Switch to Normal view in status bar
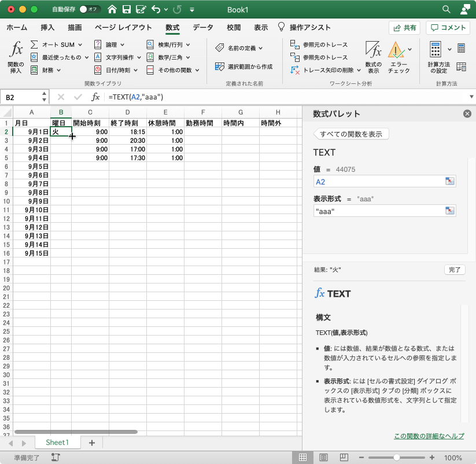Viewport: 476px width, 464px height. point(302,457)
